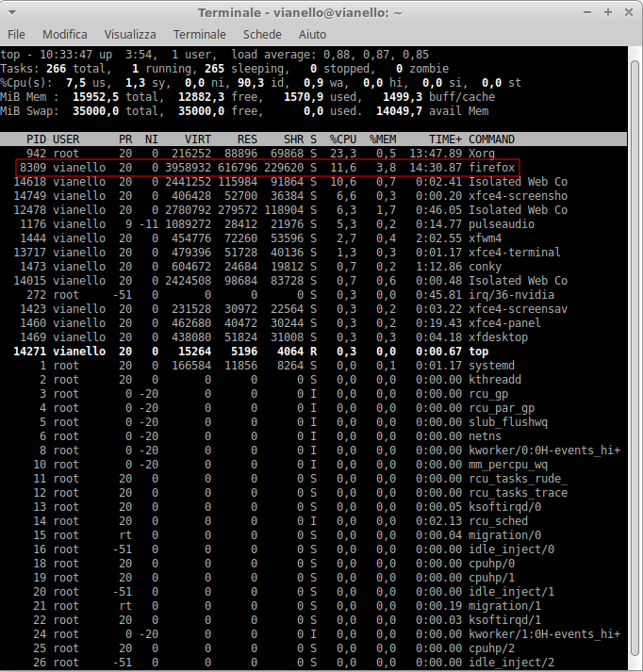The width and height of the screenshot is (643, 672).
Task: Select PID 14015 in the process list
Action: 29,281
